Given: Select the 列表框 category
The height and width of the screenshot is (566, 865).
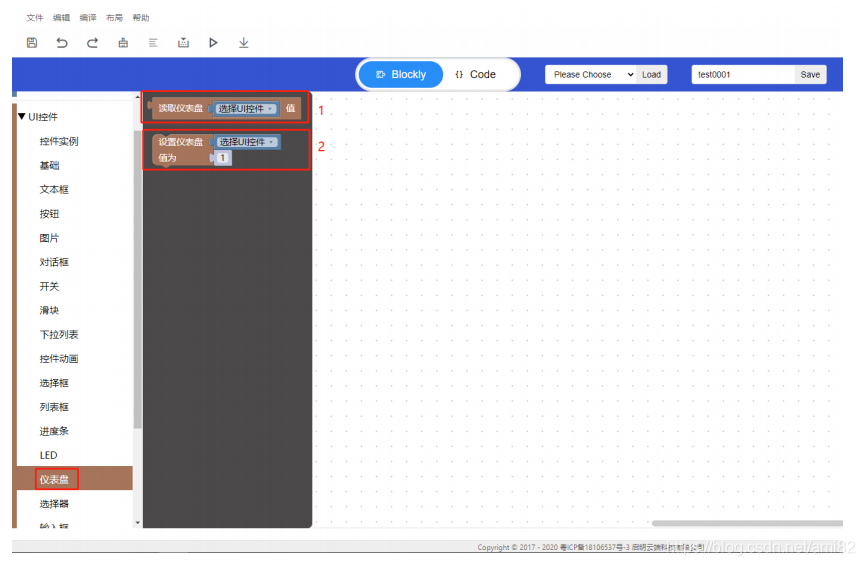Looking at the screenshot, I should pyautogui.click(x=54, y=407).
